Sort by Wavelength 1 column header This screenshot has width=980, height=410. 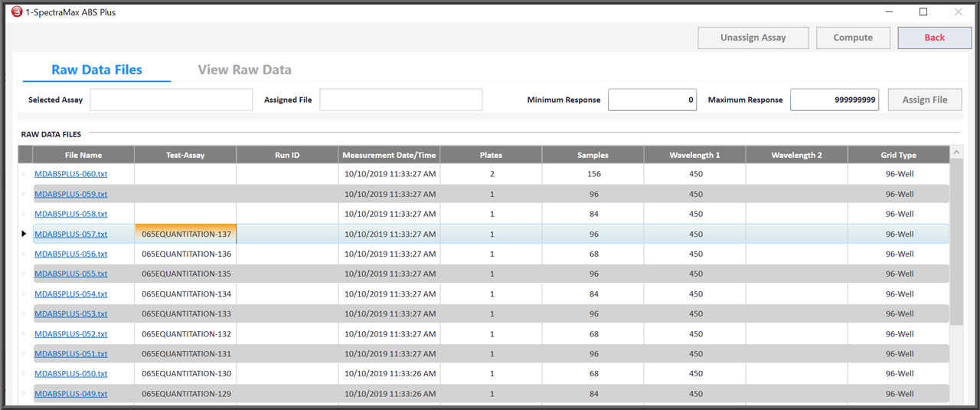[694, 155]
